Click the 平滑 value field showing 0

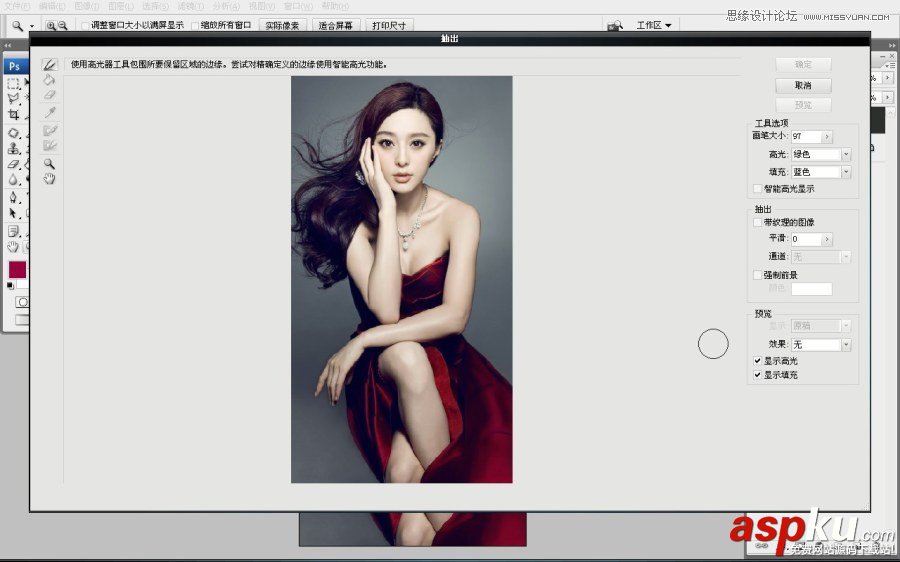[x=806, y=239]
